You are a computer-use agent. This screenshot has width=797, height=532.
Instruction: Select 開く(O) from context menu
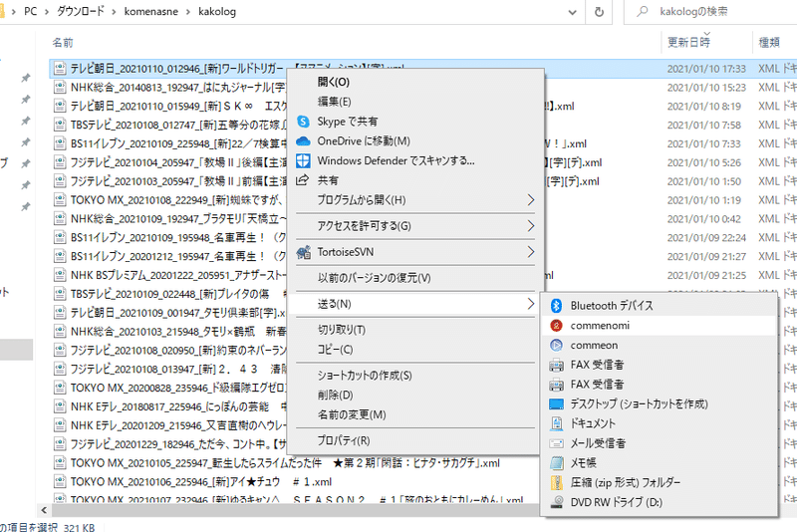[414, 82]
